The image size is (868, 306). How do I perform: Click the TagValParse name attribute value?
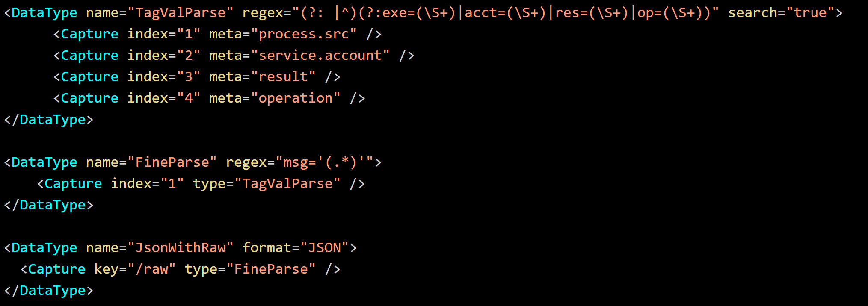point(181,13)
